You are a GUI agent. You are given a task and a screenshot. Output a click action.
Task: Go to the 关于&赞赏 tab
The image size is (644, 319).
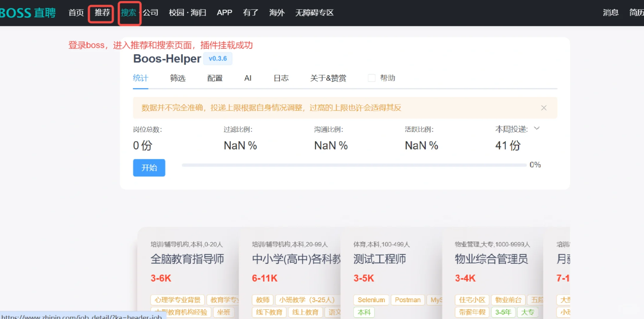pyautogui.click(x=328, y=78)
